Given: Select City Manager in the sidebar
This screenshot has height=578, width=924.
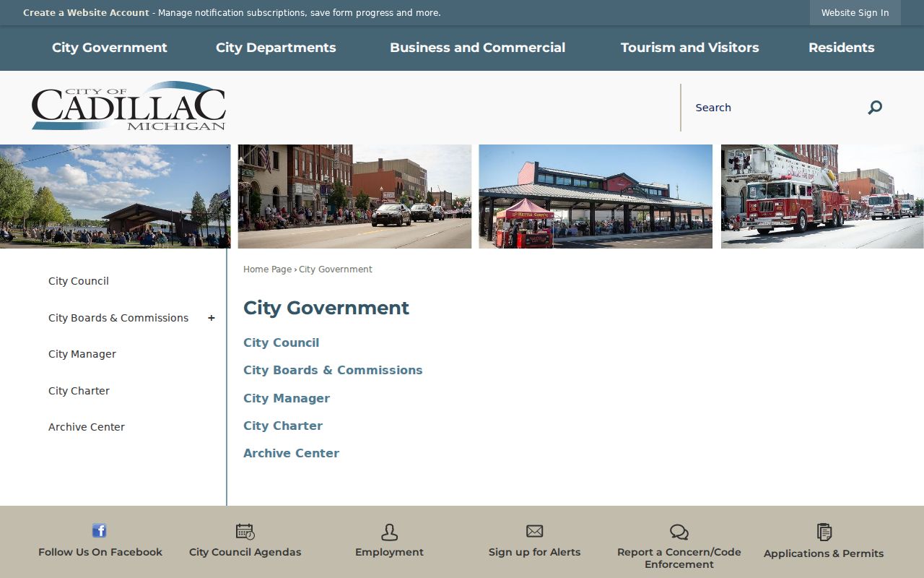Looking at the screenshot, I should (x=82, y=354).
